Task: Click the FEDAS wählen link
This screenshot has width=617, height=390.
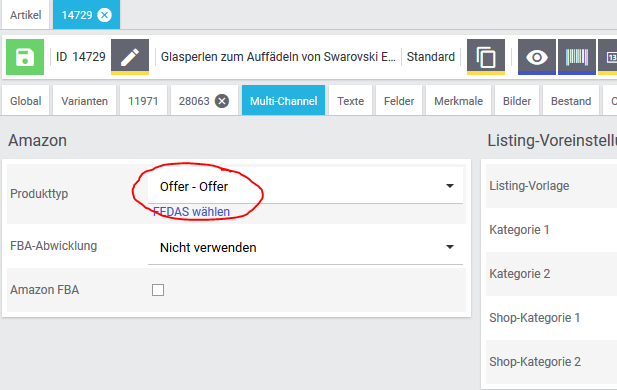Action: [191, 212]
